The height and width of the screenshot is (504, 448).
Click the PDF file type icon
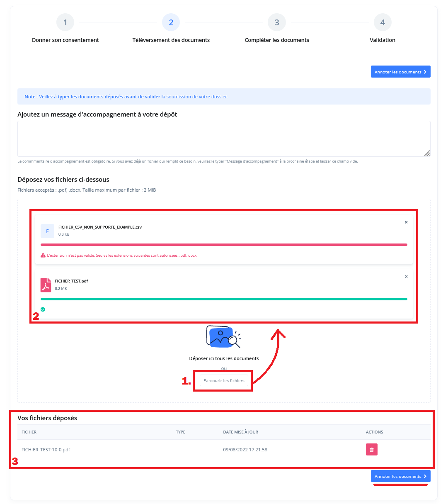(46, 285)
